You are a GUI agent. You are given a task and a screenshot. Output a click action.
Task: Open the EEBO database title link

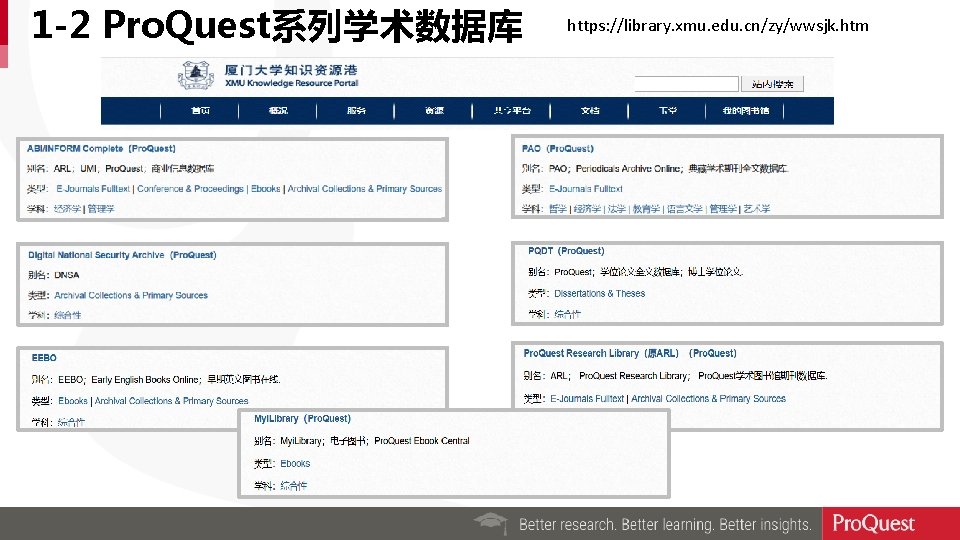click(44, 358)
